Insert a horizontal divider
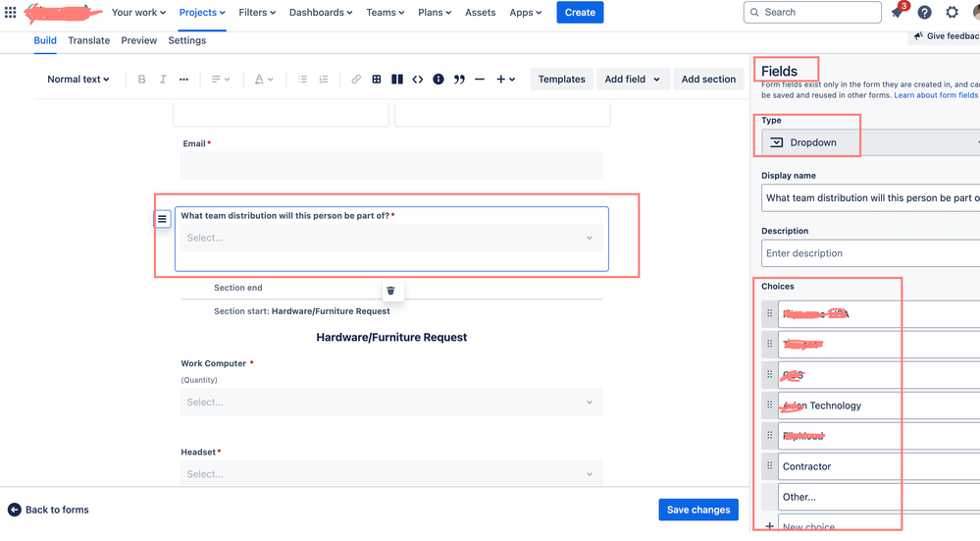 tap(480, 80)
